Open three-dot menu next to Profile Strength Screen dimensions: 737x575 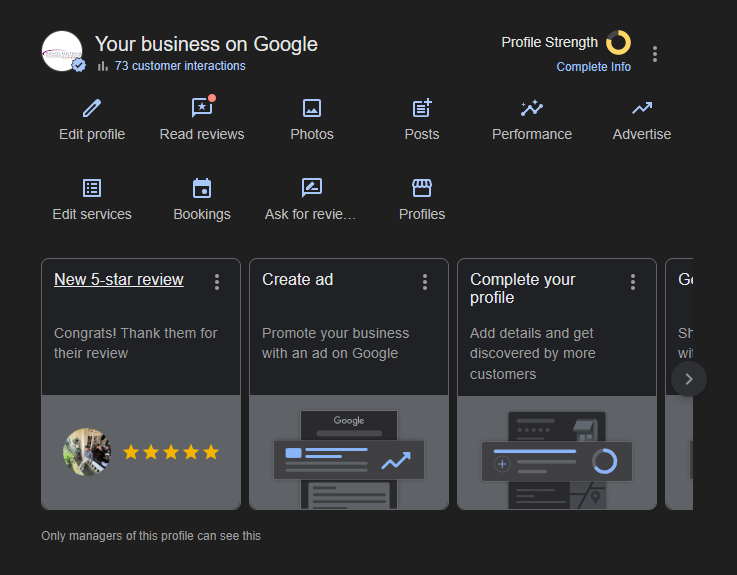pyautogui.click(x=655, y=54)
